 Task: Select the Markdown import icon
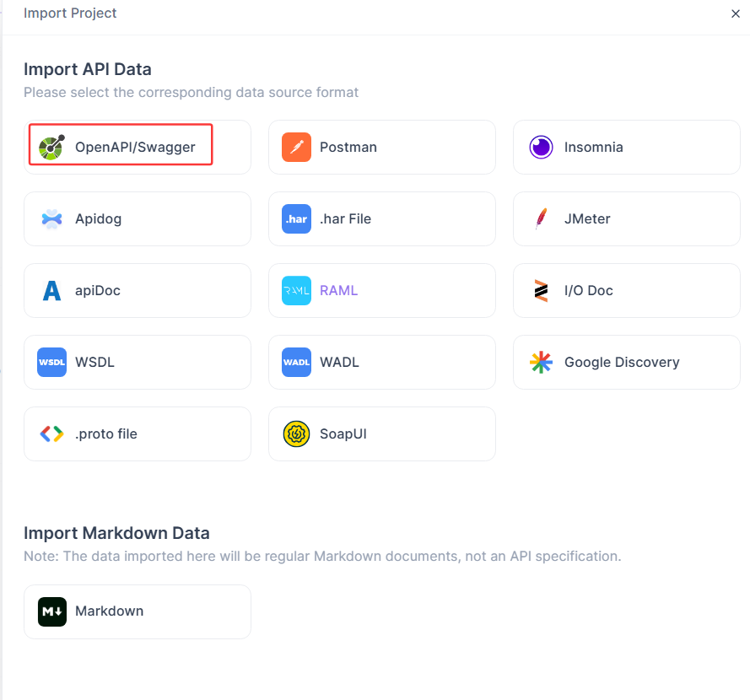pyautogui.click(x=51, y=611)
